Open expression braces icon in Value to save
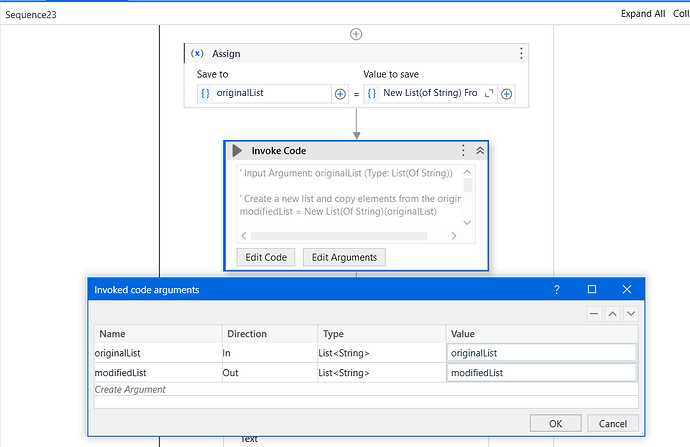The image size is (690, 447). 372,93
